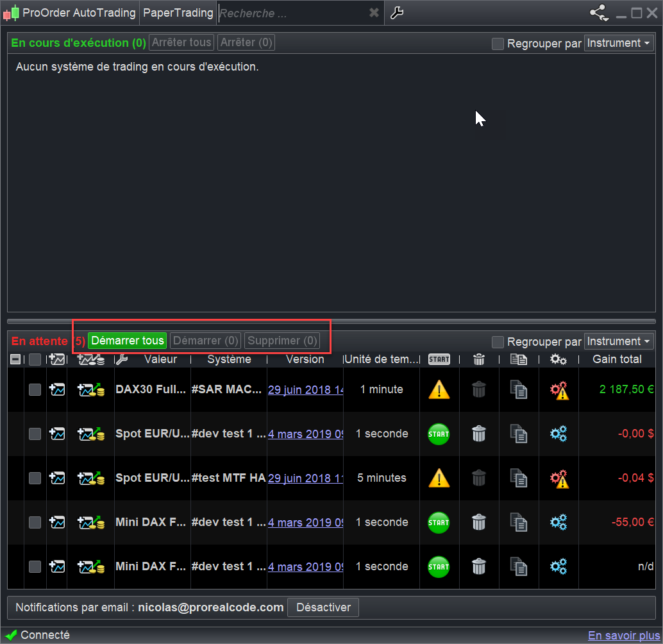Sort by the Valeur column header
663x644 pixels.
[x=160, y=359]
